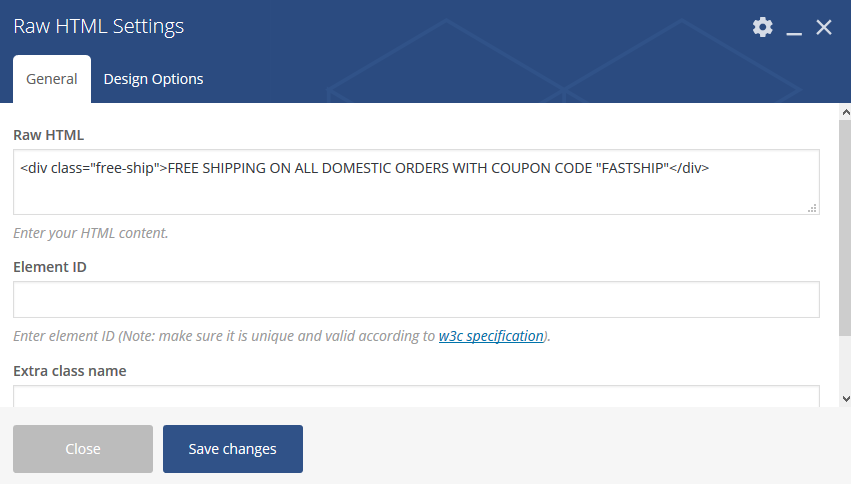Click the "Element ID" field label
The width and height of the screenshot is (851, 484).
tap(50, 267)
